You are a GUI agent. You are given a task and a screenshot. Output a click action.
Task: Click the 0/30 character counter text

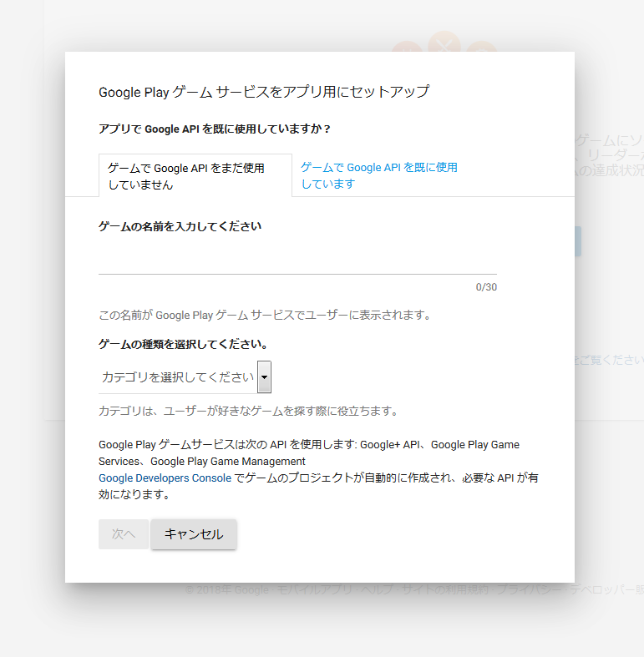tap(486, 287)
